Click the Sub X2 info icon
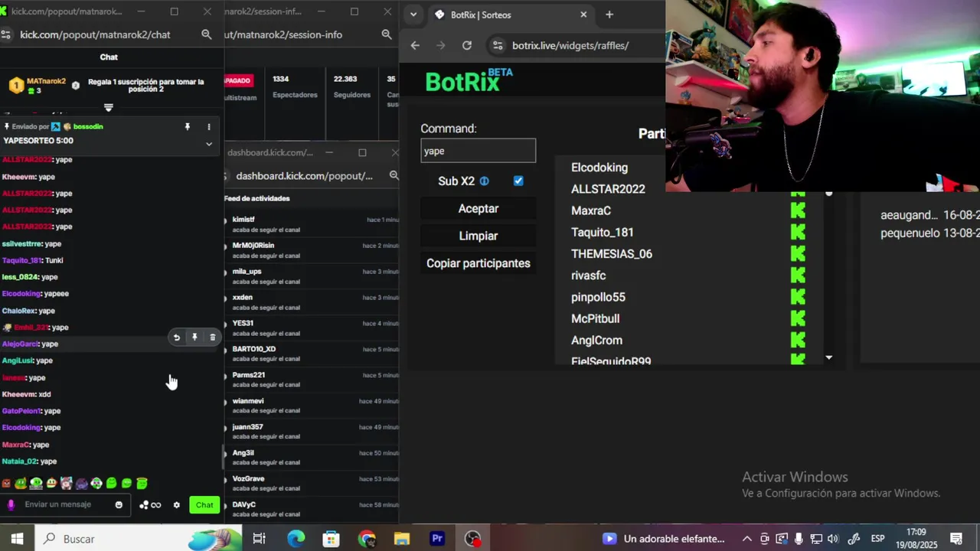The image size is (980, 551). point(484,181)
